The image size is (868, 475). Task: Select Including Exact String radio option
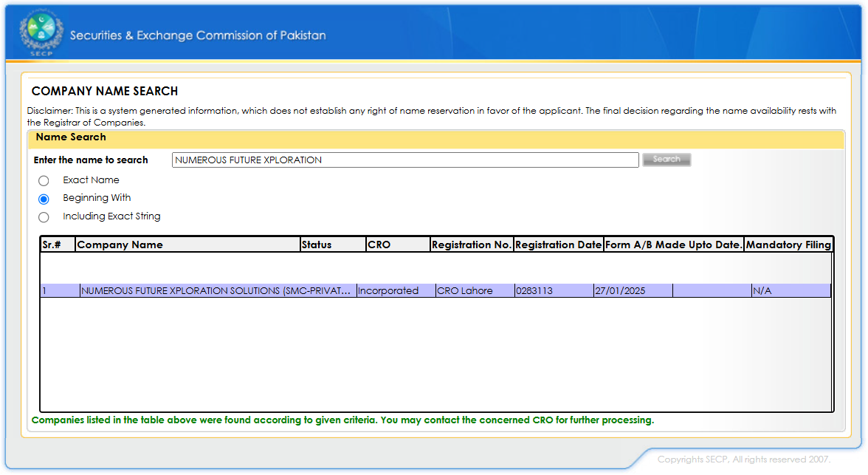[44, 217]
